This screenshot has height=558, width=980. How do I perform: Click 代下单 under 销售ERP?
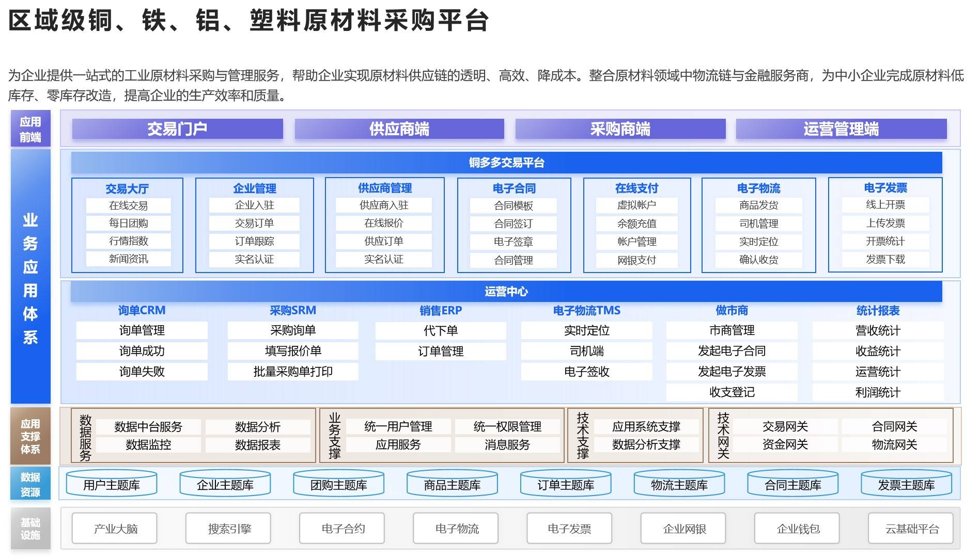(x=441, y=330)
